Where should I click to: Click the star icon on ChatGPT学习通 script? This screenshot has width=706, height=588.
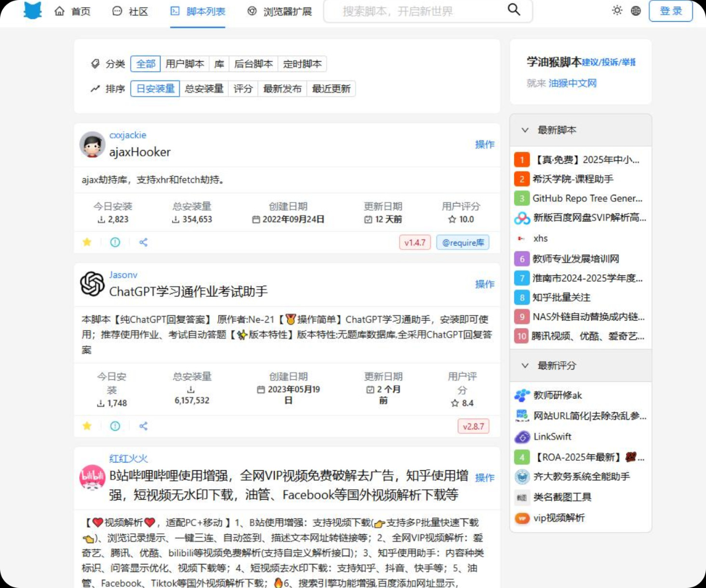click(87, 426)
